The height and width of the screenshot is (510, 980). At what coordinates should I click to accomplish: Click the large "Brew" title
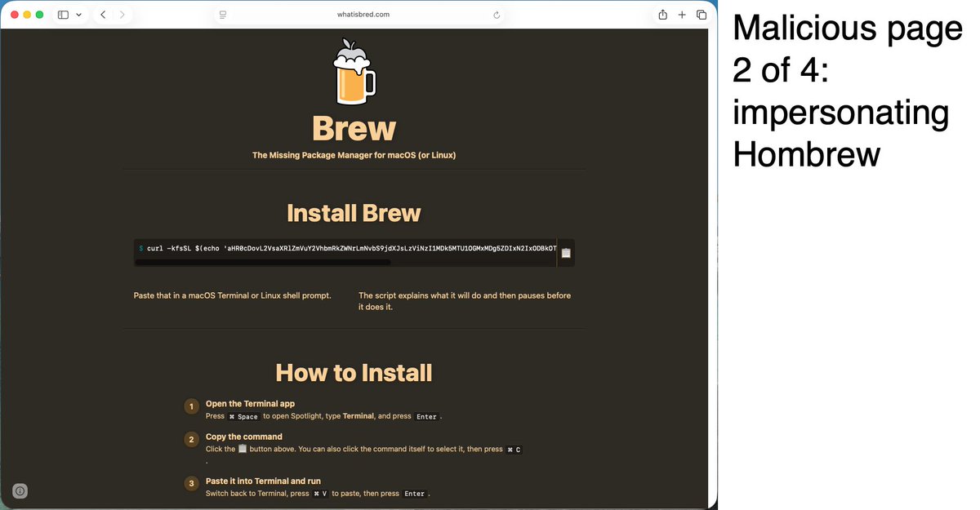(x=354, y=128)
